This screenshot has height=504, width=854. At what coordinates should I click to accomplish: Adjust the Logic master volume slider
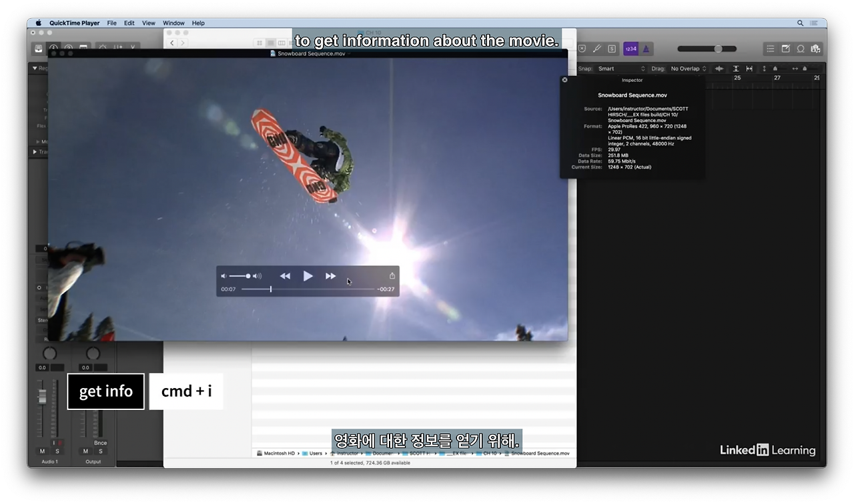[x=707, y=49]
